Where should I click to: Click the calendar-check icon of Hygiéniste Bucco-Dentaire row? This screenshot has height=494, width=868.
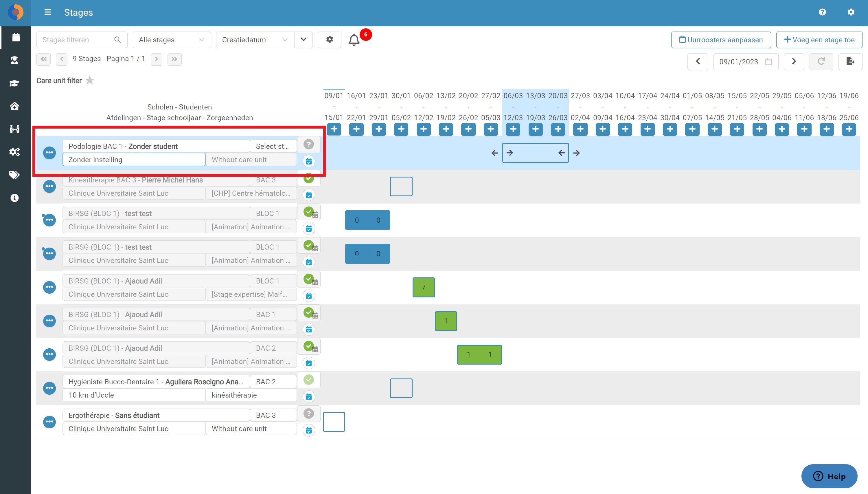tap(309, 397)
